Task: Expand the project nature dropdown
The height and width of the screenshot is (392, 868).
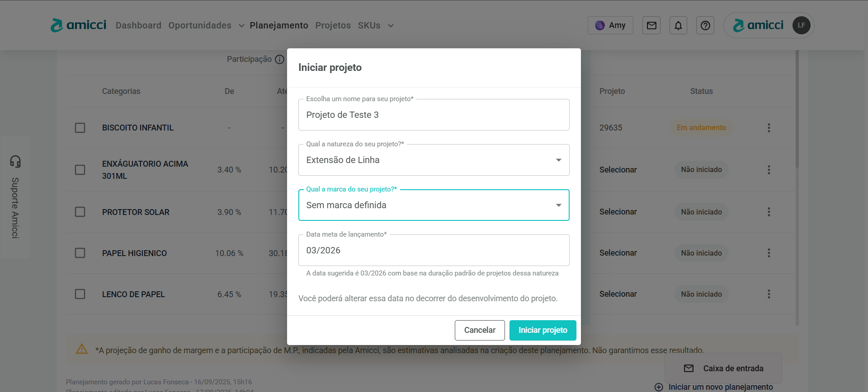Action: pos(559,160)
